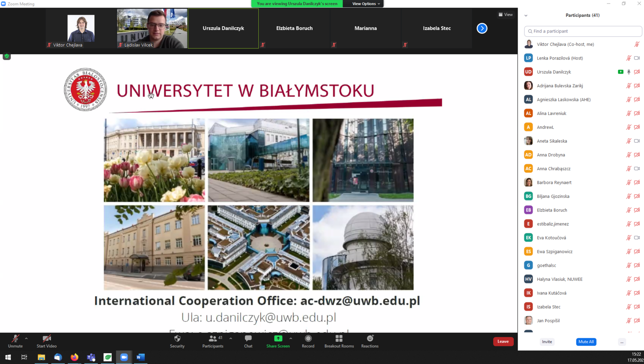Open Microsoft Word from the taskbar
This screenshot has width=644, height=364.
point(140,357)
